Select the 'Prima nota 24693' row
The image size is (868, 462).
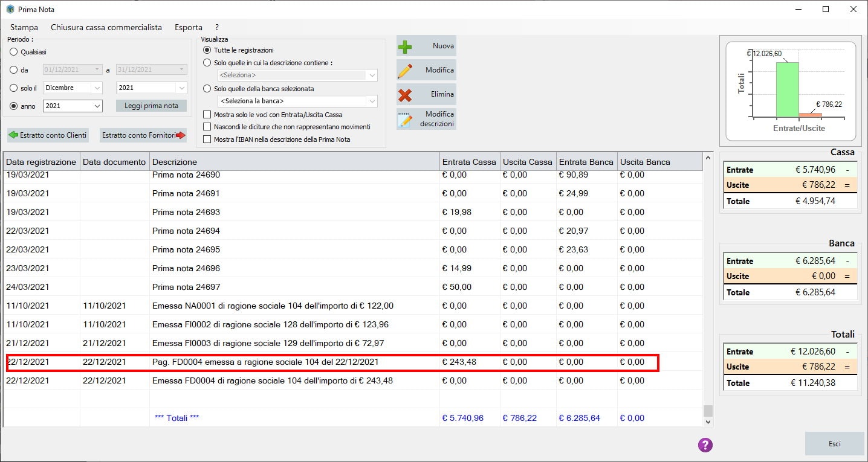[353, 212]
